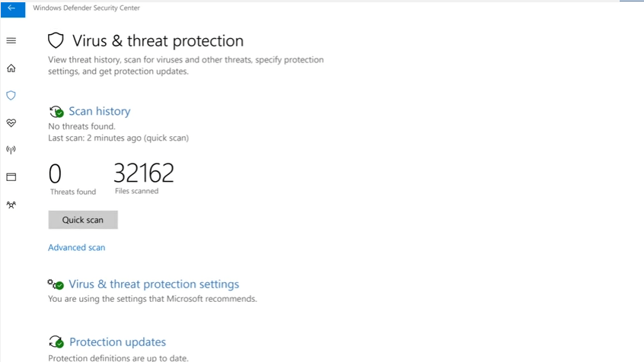Image resolution: width=644 pixels, height=362 pixels.
Task: Expand the hamburger navigation menu
Action: click(x=11, y=40)
